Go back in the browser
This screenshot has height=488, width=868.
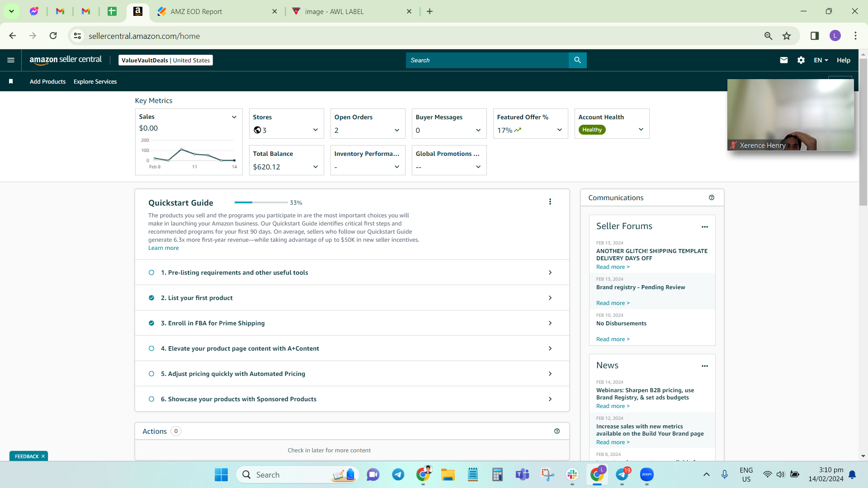(x=13, y=36)
